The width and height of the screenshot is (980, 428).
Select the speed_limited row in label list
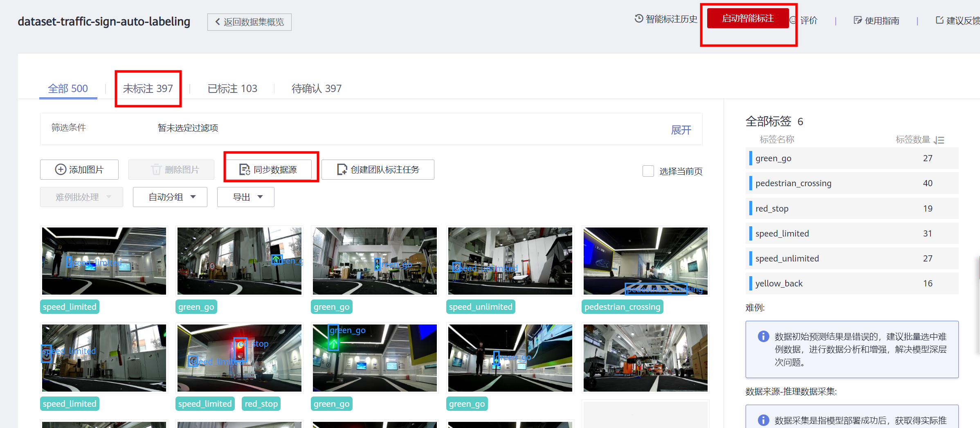(x=852, y=233)
